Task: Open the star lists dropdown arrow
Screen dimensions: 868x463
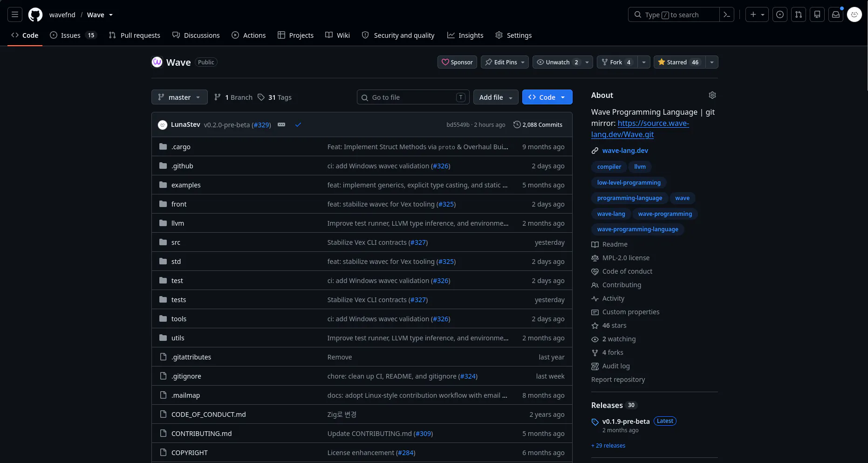Action: point(711,62)
